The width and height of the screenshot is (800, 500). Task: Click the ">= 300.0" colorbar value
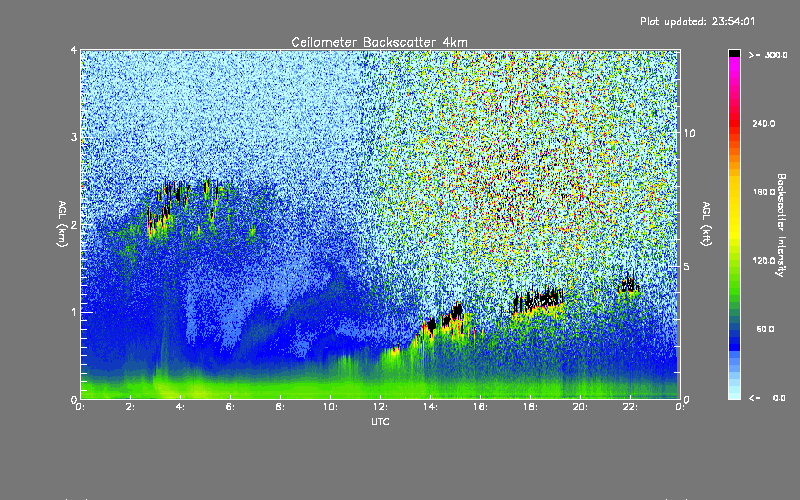pos(768,55)
